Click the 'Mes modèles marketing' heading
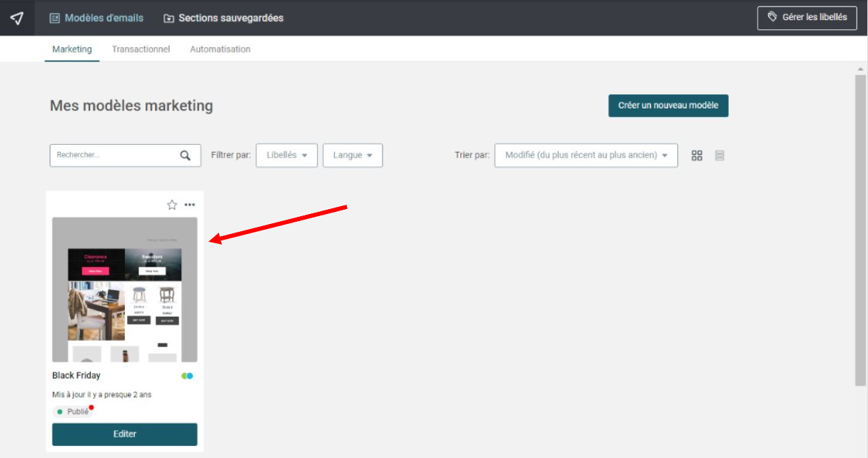Image resolution: width=868 pixels, height=458 pixels. [131, 106]
